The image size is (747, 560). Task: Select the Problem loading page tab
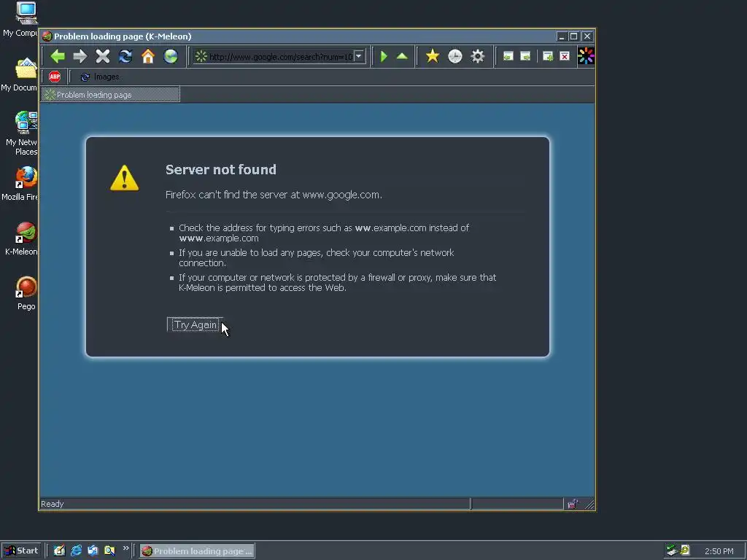[111, 95]
